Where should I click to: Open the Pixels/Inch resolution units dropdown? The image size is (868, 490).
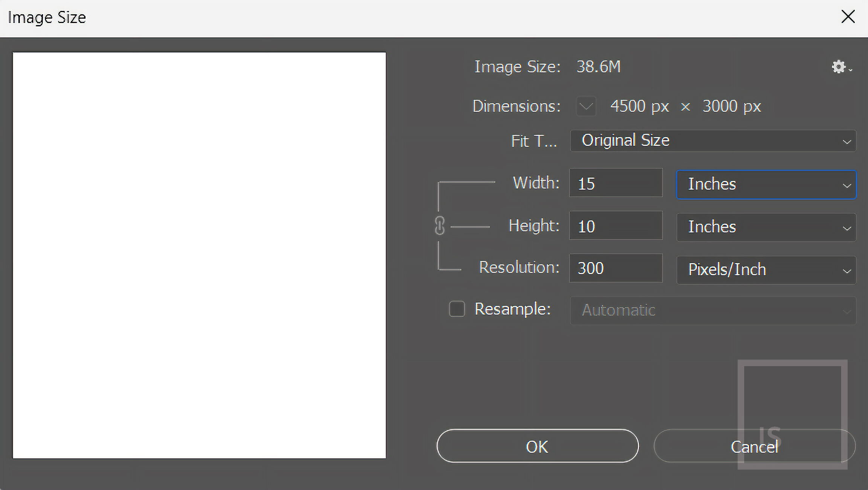coord(766,270)
